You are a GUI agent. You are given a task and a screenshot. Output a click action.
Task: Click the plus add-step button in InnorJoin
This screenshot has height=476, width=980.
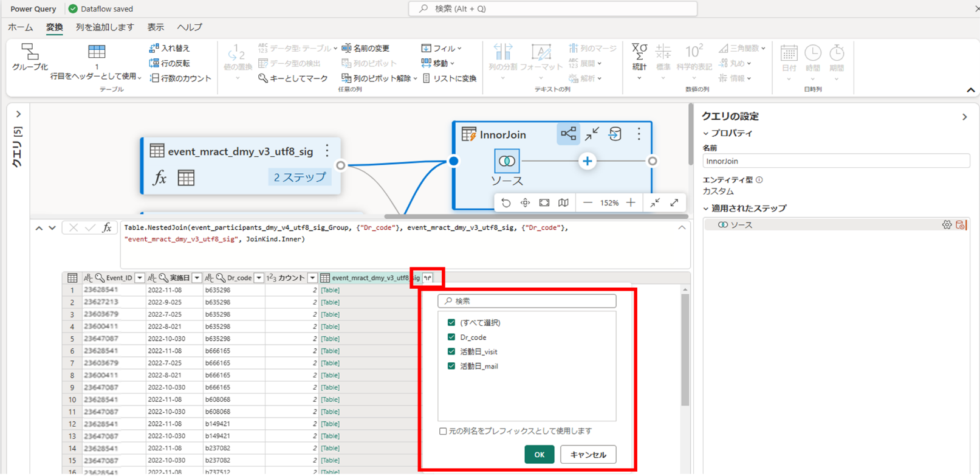click(x=587, y=161)
